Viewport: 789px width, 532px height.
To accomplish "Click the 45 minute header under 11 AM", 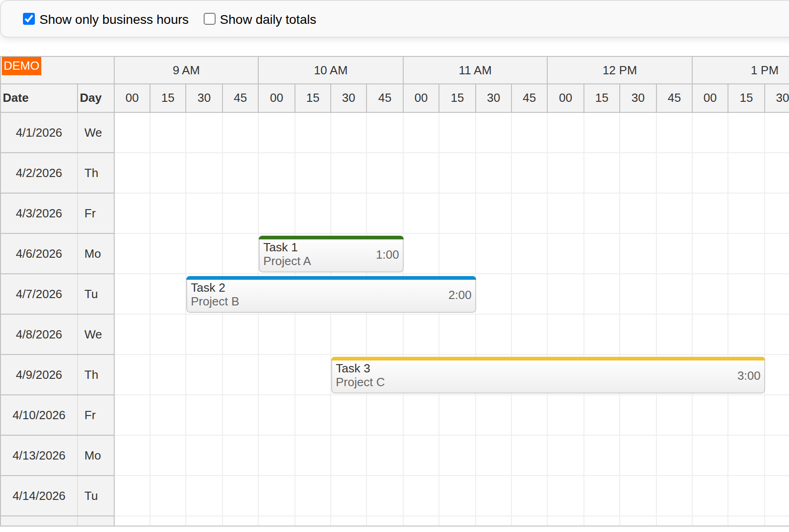I will (529, 98).
